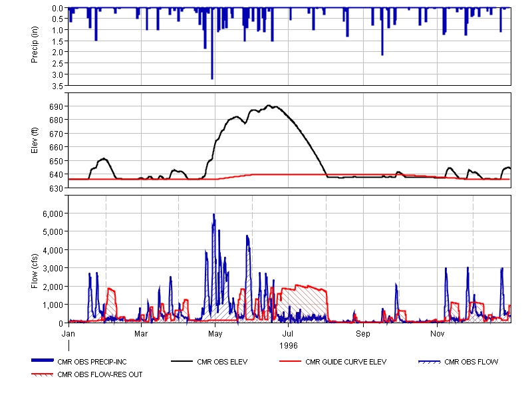Viewport: 532px width, 417px height.
Task: Click the Sep label on the time axis
Action: pyautogui.click(x=362, y=333)
